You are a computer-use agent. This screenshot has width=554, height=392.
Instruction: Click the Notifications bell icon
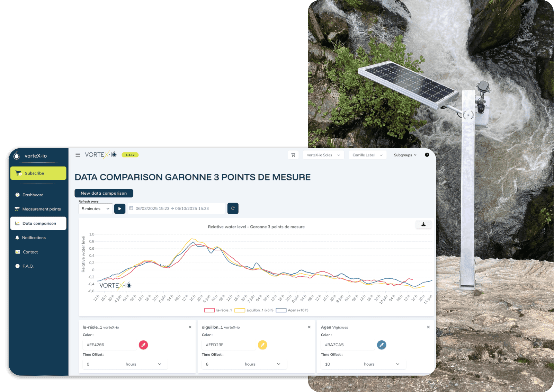[x=17, y=238]
